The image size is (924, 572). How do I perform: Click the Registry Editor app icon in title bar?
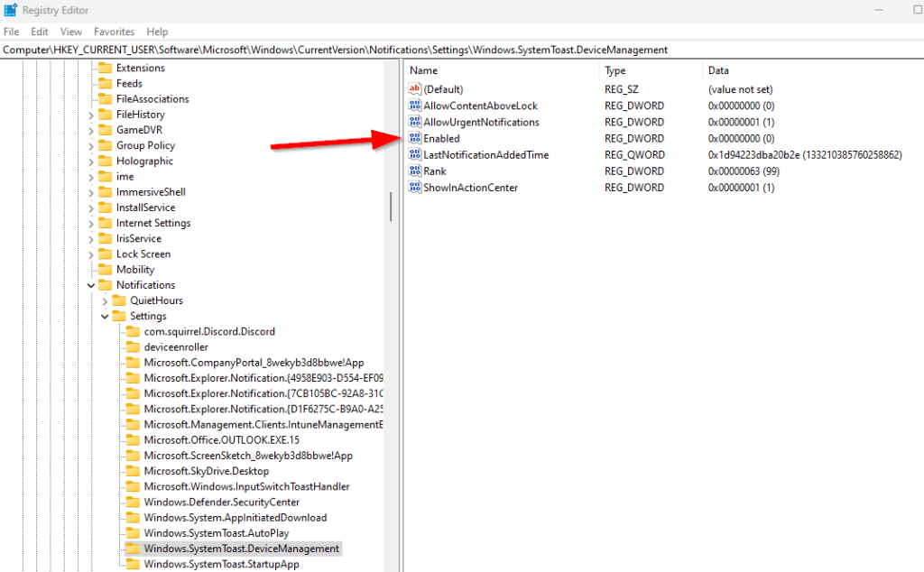click(10, 9)
